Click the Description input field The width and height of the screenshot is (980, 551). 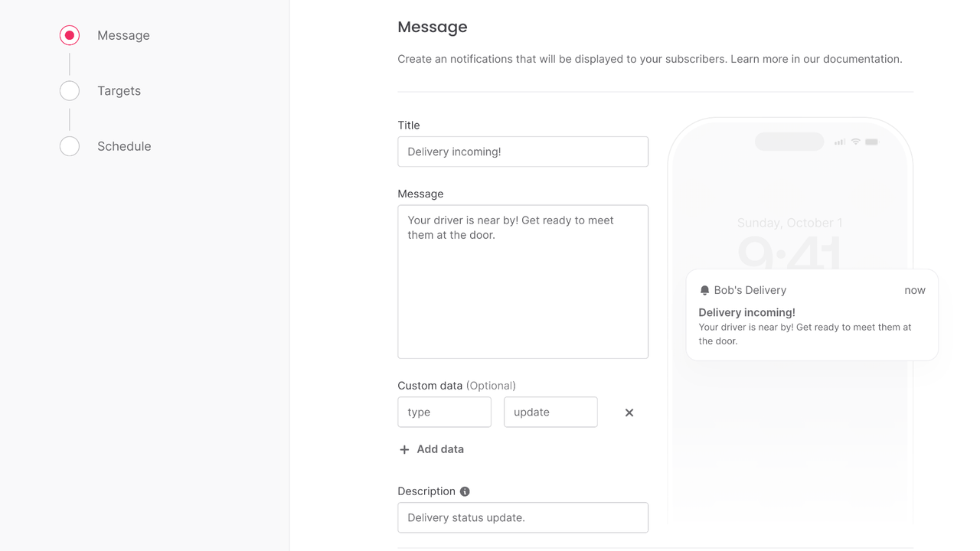click(x=523, y=517)
